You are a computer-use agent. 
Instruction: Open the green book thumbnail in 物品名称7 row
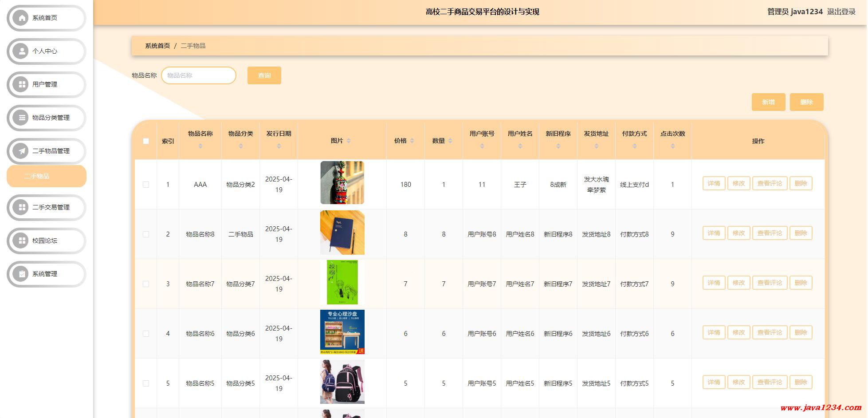click(342, 282)
